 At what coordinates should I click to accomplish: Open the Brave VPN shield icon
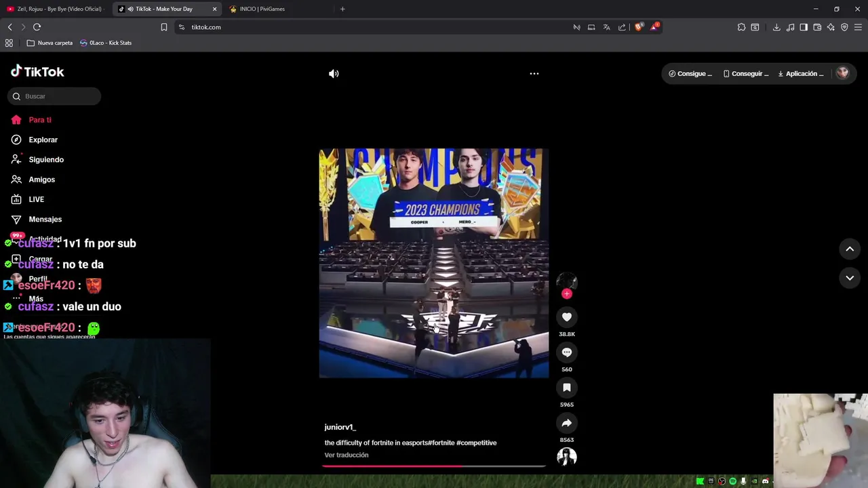click(x=844, y=27)
